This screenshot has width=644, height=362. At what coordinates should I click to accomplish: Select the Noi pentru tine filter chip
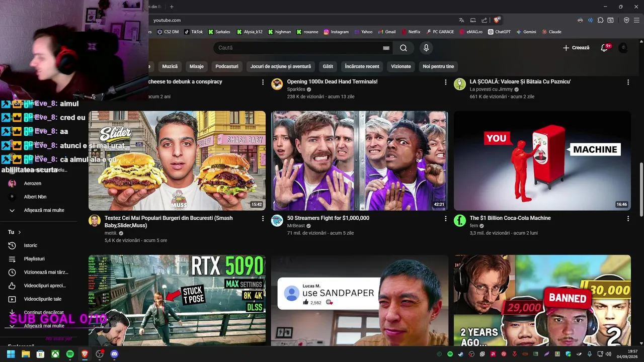tap(438, 66)
